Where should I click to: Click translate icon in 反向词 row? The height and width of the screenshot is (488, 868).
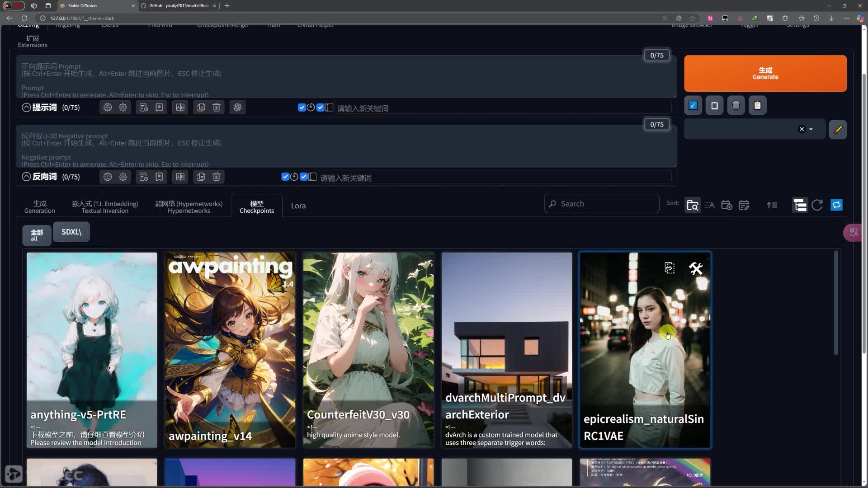180,177
